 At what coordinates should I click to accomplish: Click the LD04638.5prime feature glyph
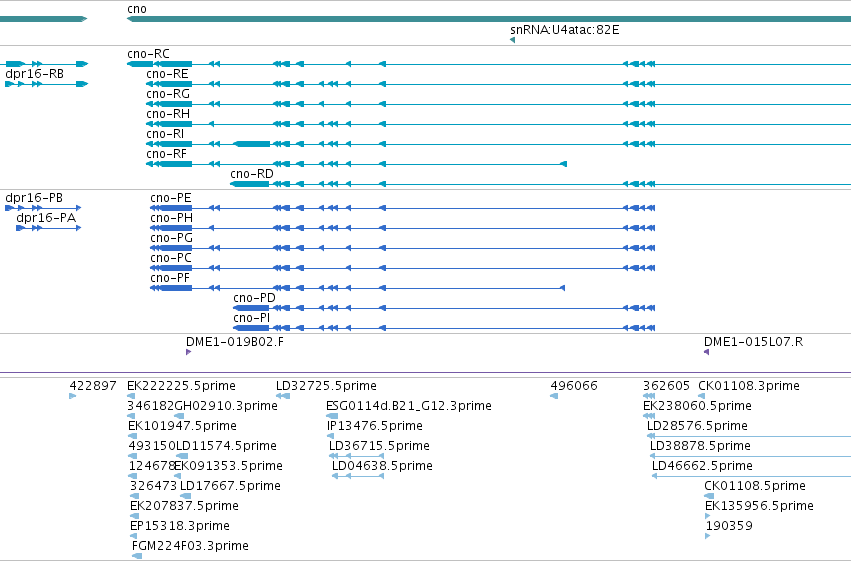tap(359, 476)
